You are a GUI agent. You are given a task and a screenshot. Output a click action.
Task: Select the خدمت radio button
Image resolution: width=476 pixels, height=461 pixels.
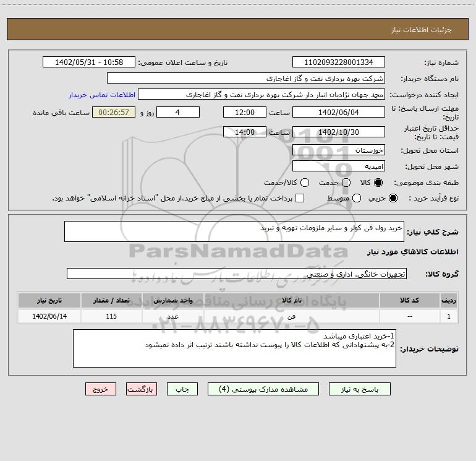346,183
